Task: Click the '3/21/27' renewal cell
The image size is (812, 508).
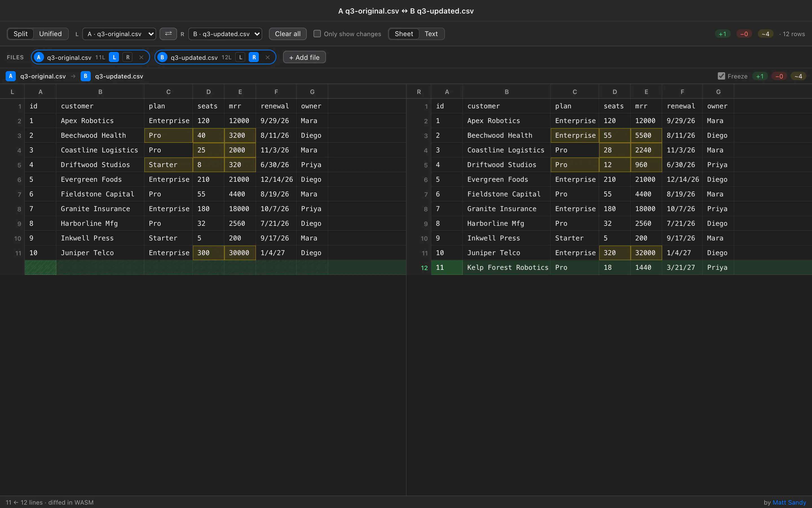Action: pyautogui.click(x=682, y=268)
